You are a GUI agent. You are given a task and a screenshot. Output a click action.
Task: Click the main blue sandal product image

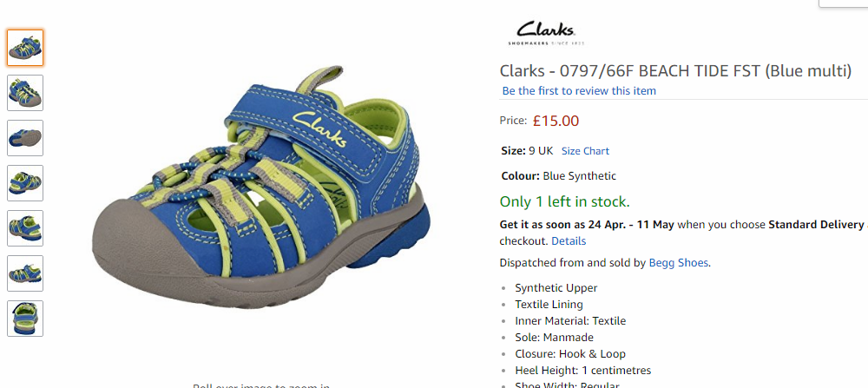261,188
